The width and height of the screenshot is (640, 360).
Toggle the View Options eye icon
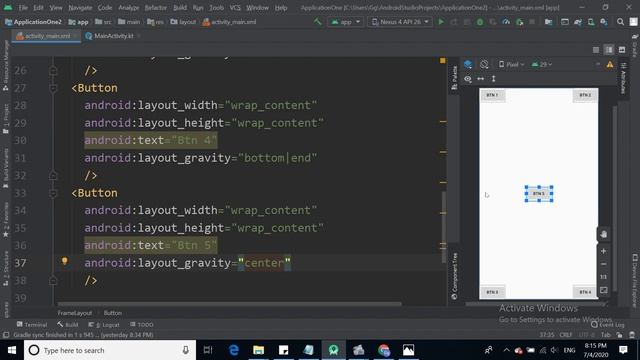tap(468, 79)
